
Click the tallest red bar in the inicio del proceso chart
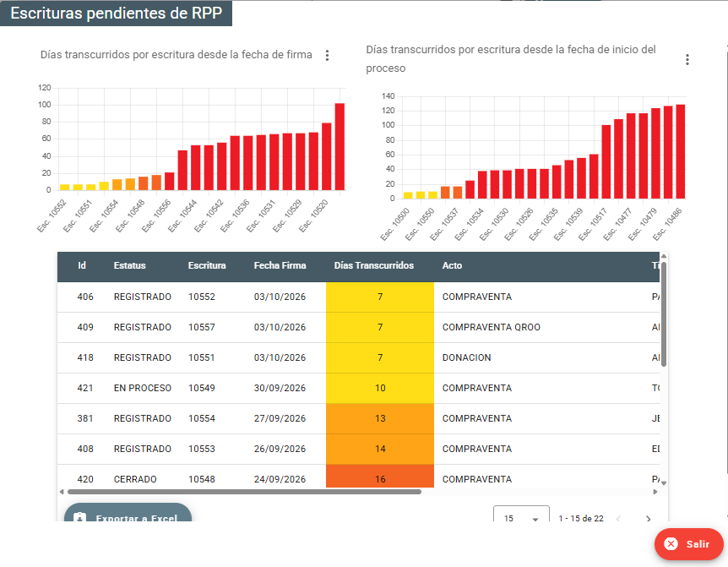click(680, 152)
